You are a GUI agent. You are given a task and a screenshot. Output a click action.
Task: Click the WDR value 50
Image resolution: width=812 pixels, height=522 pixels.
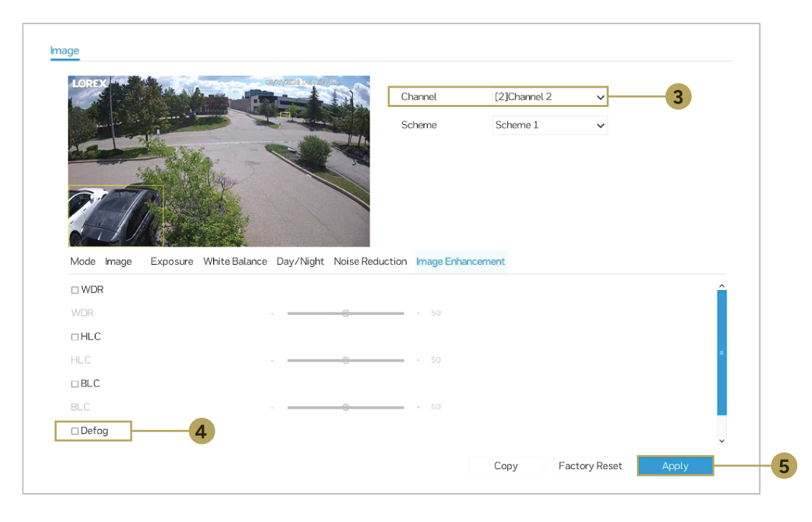pos(436,313)
